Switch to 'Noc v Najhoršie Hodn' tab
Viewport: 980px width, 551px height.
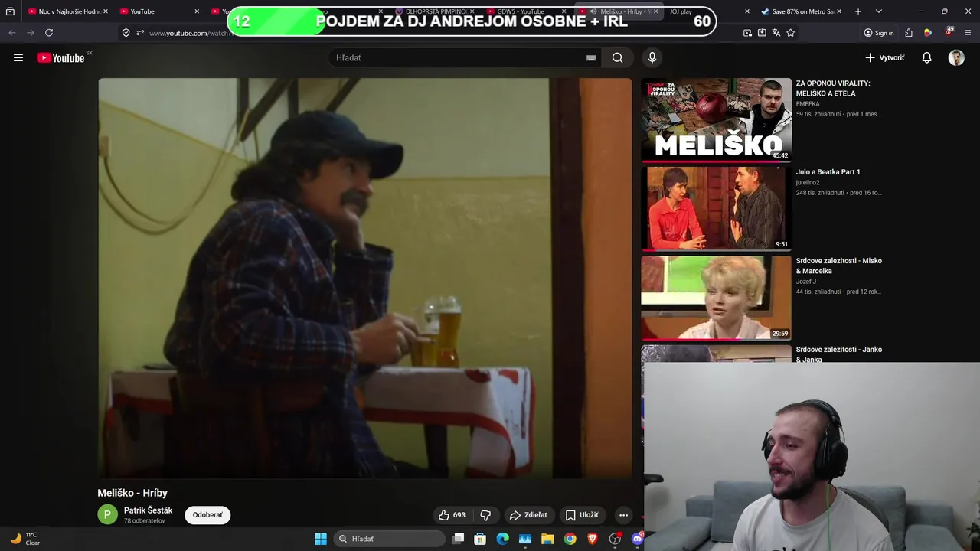[x=67, y=11]
